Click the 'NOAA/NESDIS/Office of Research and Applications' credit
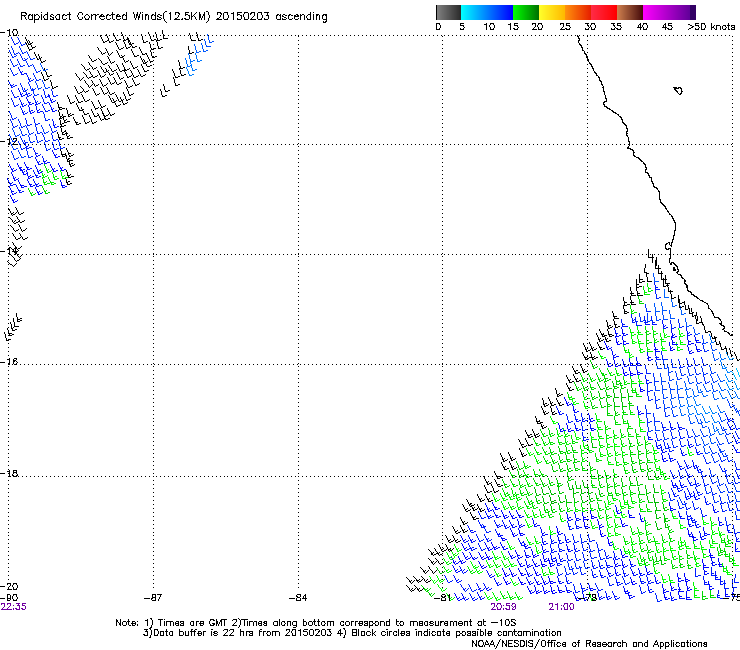This screenshot has width=740, height=650. click(x=589, y=644)
